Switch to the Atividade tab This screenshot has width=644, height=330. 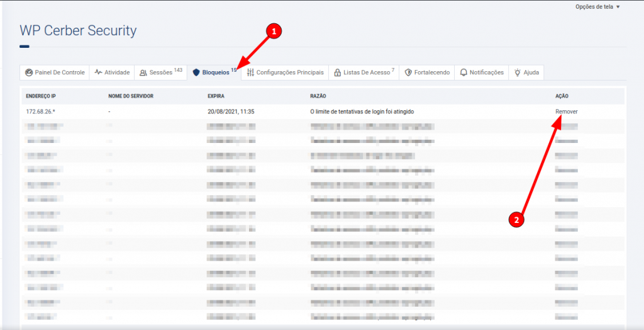tap(112, 72)
